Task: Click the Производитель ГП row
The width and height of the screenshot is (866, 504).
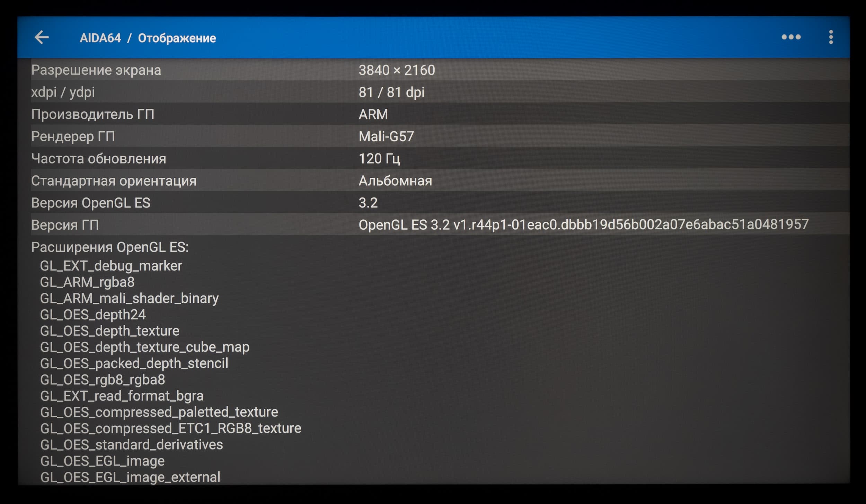Action: coord(92,114)
